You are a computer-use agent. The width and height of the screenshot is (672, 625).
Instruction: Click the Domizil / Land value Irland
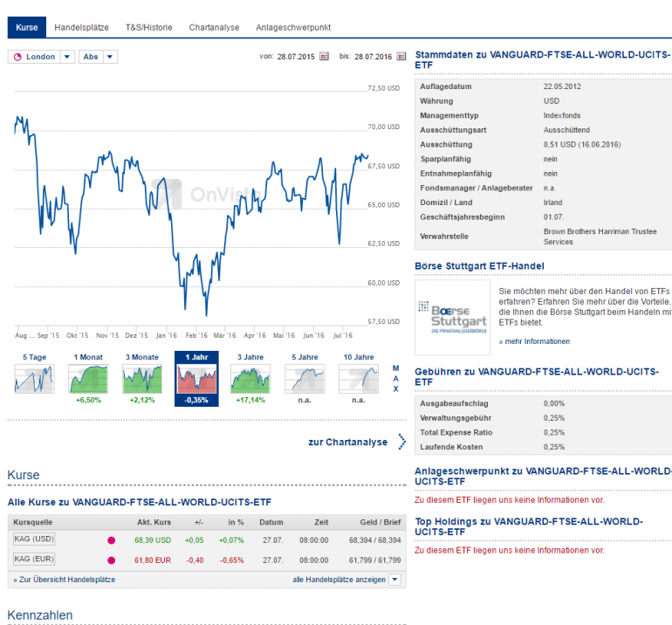(552, 203)
